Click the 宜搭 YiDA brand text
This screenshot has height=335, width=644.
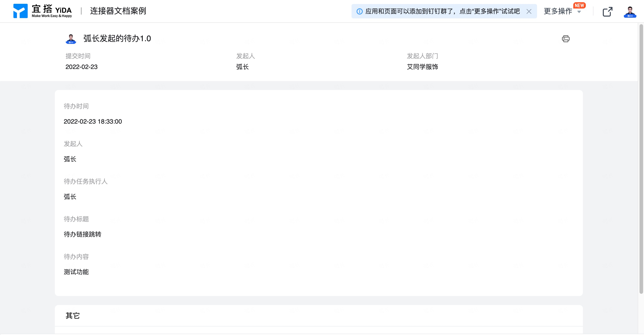coord(52,11)
